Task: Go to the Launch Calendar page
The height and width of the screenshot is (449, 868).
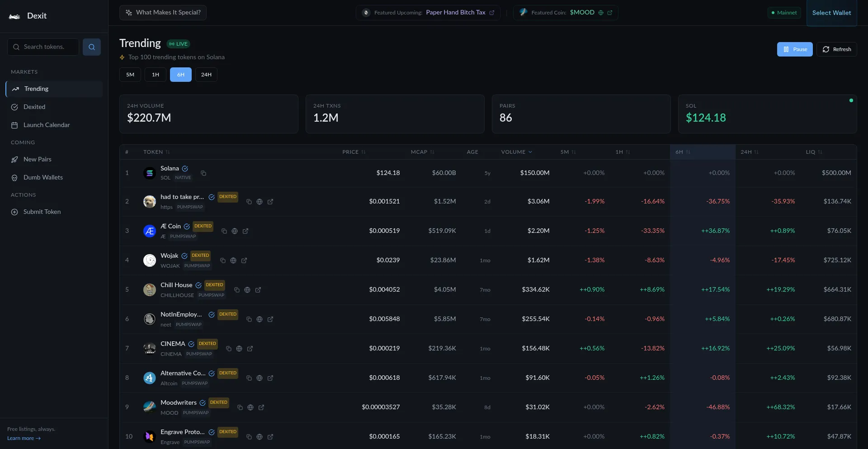Action: (x=47, y=125)
